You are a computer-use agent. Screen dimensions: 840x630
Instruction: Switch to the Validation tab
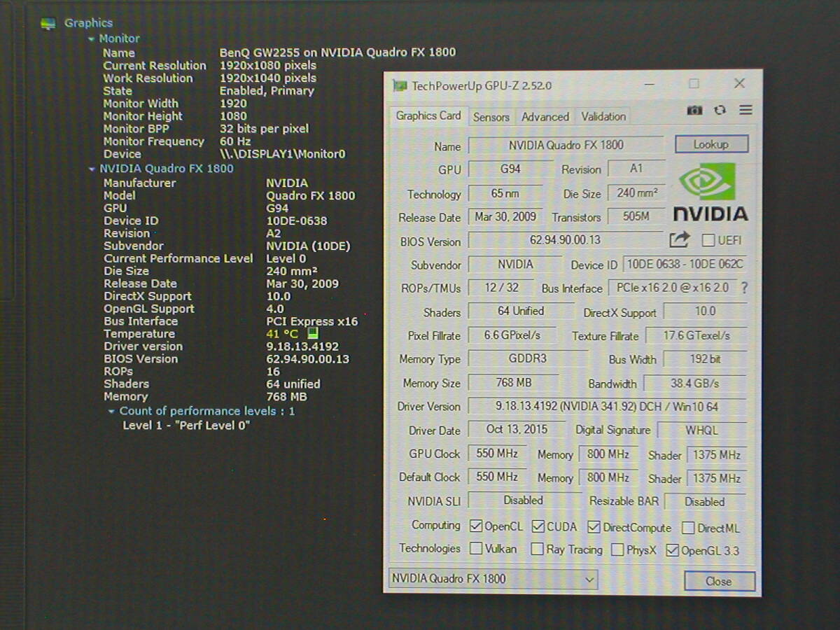coord(603,117)
